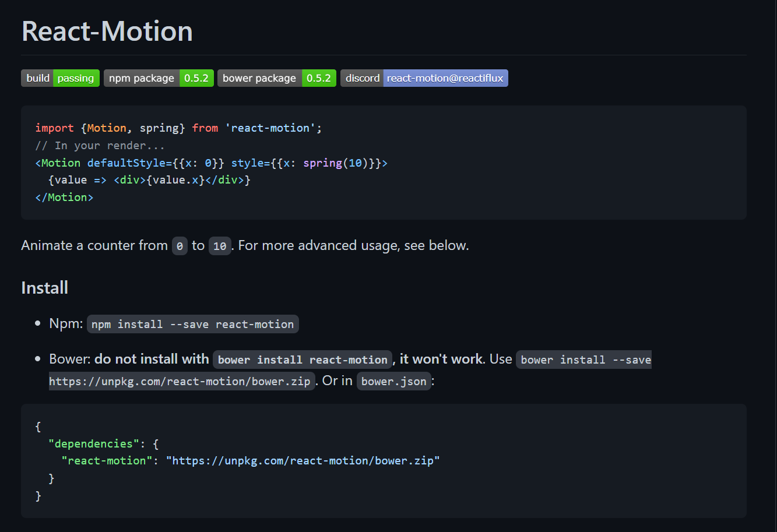Select the react-motion dependency line in JSON

click(245, 460)
